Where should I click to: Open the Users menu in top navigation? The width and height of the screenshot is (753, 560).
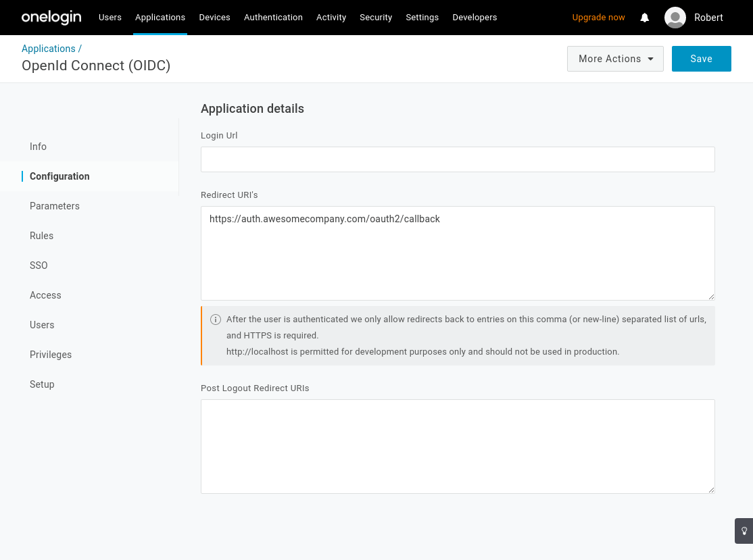(110, 18)
